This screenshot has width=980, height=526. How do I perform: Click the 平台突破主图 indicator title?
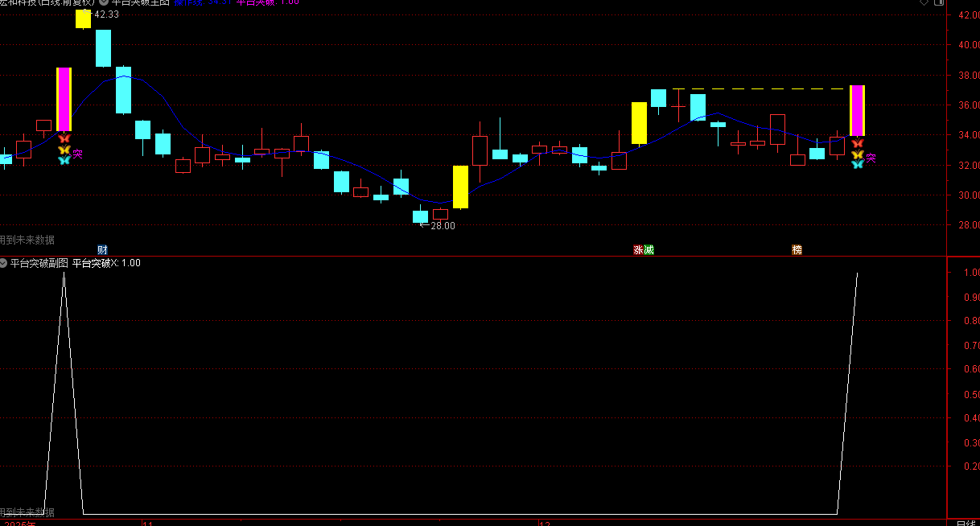pos(141,3)
